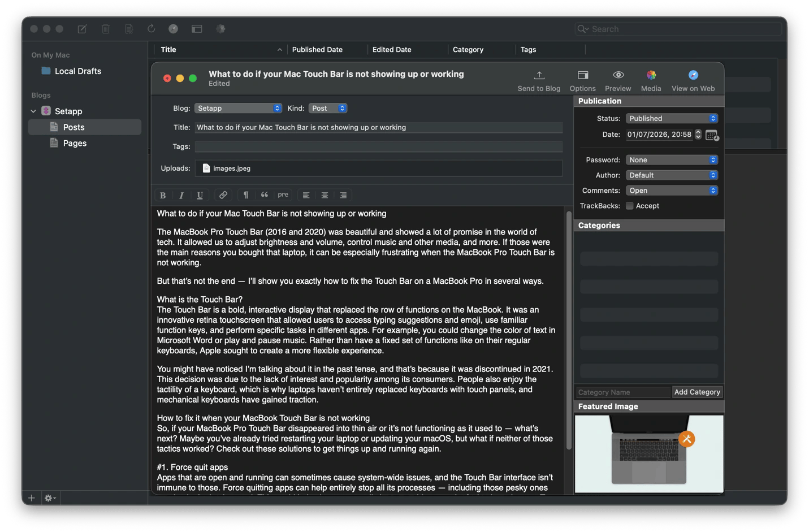
Task: Click the paragraph mark icon
Action: click(x=246, y=195)
